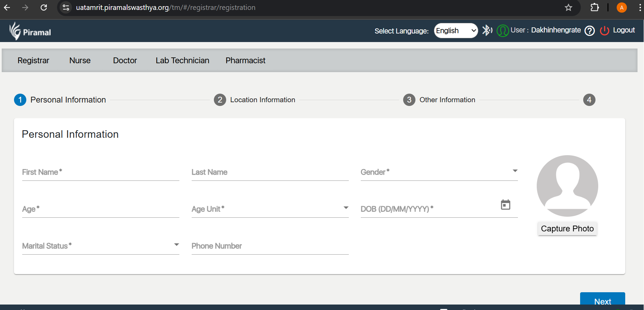The image size is (644, 310).
Task: Open the DOB calendar picker icon
Action: 505,205
